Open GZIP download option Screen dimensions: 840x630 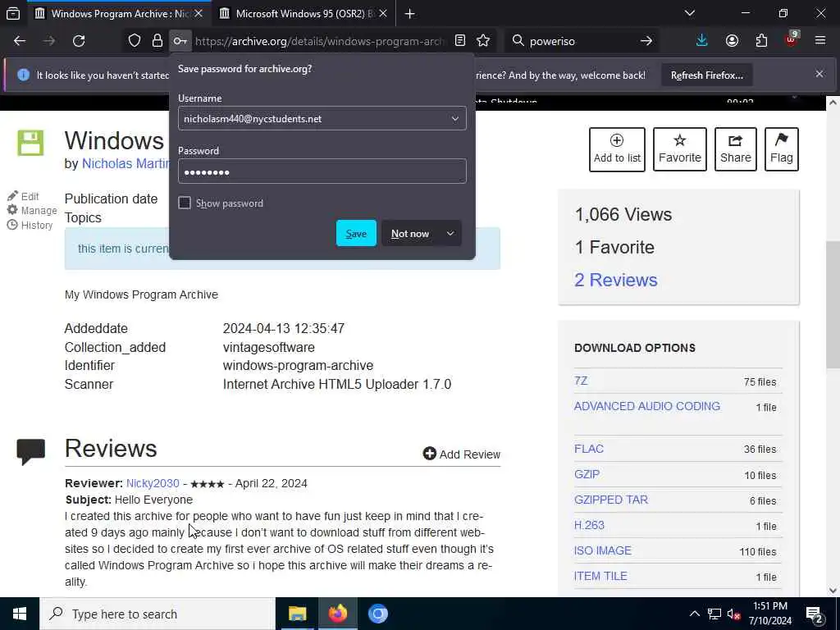587,474
